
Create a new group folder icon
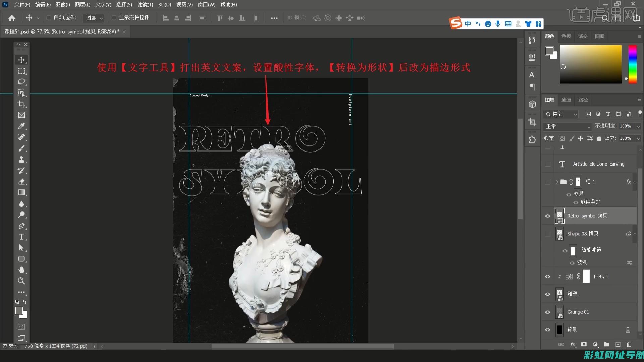(x=606, y=344)
